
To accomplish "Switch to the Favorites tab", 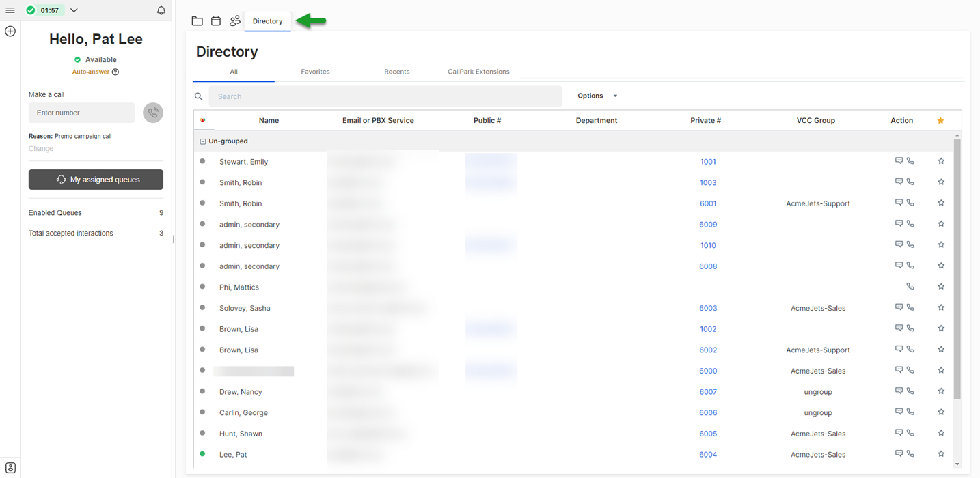I will 315,72.
